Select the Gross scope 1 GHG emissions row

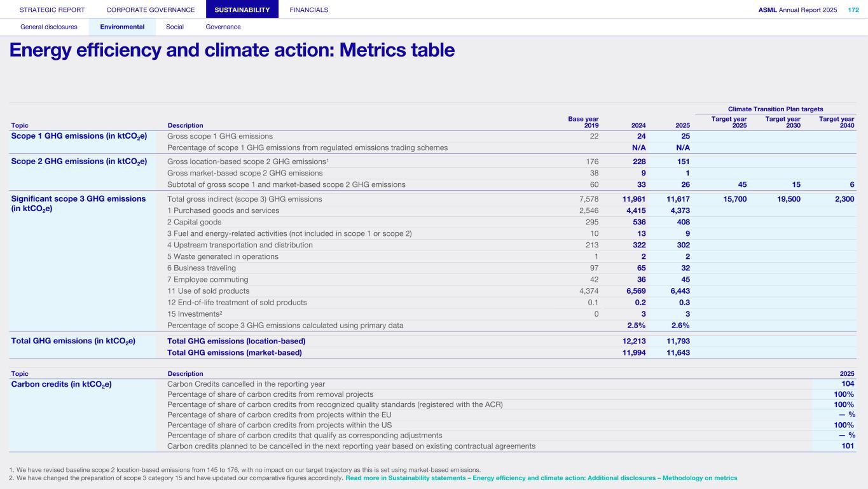(220, 136)
